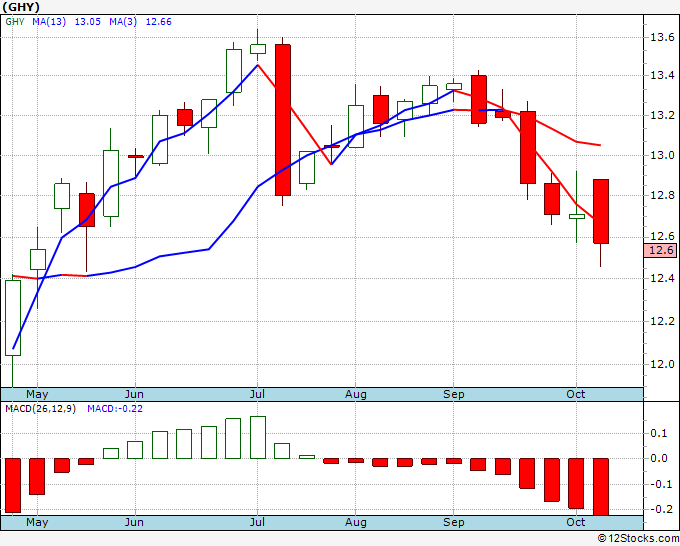Click May on the price chart time axis

(37, 394)
